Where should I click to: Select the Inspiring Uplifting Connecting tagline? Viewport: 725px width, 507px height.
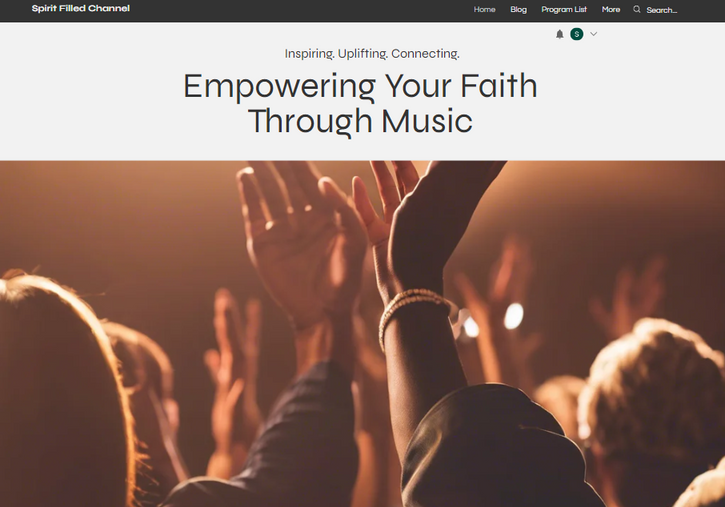[x=372, y=54]
